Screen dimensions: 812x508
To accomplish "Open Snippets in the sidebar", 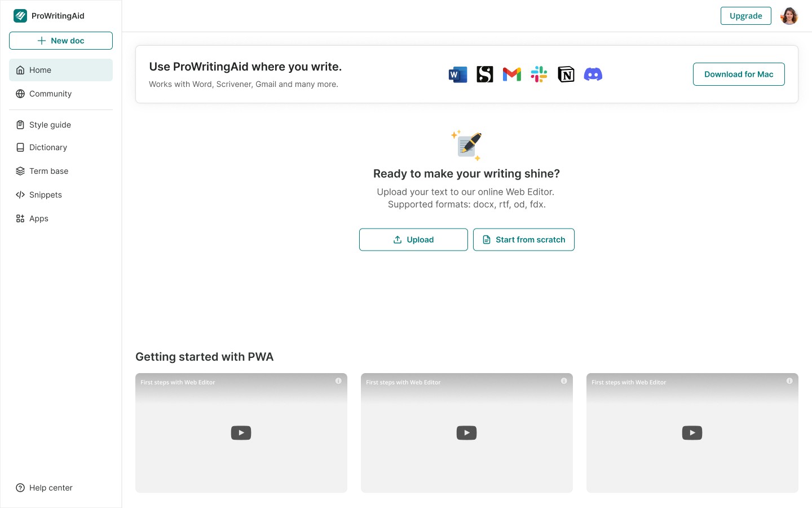I will tap(61, 195).
